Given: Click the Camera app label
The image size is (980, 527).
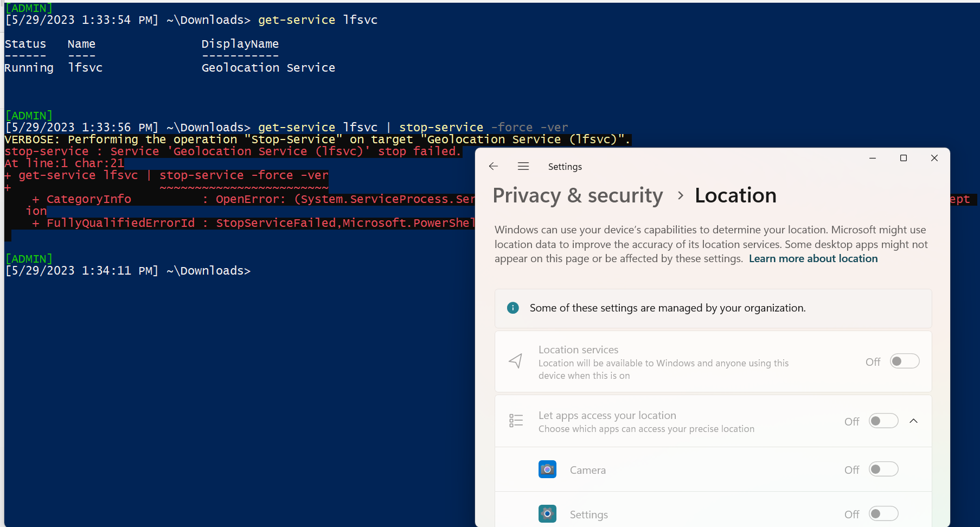Looking at the screenshot, I should click(588, 470).
